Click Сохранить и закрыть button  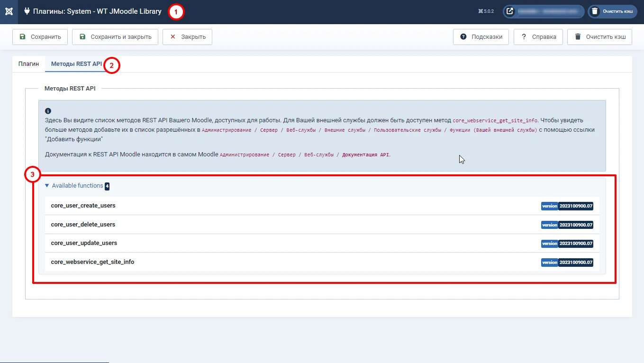pos(115,37)
